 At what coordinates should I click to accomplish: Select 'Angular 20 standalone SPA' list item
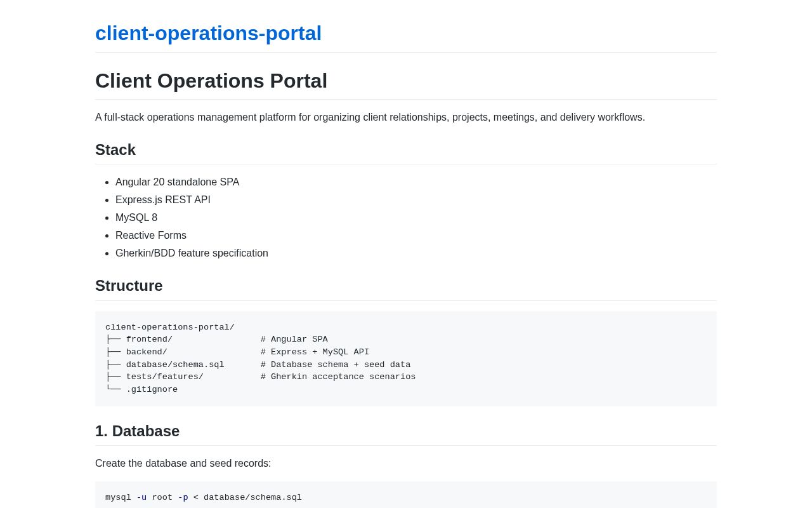pos(178,182)
